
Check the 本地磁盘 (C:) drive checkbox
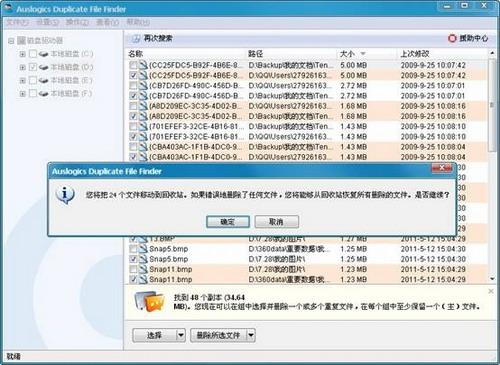(x=33, y=54)
